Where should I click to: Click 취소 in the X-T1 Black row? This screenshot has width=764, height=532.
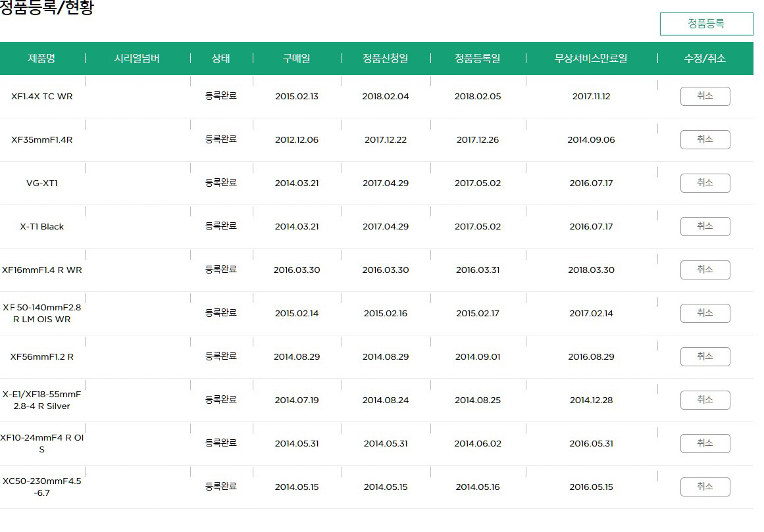pos(705,226)
